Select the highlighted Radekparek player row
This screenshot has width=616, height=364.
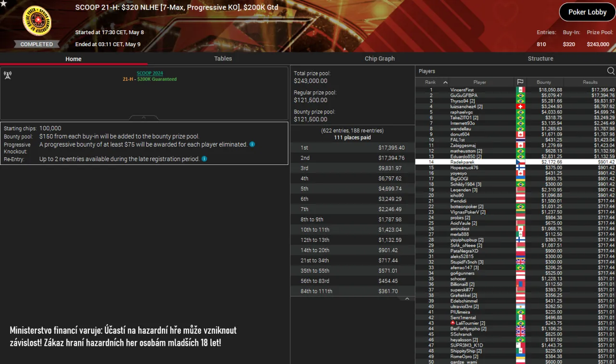[481, 162]
